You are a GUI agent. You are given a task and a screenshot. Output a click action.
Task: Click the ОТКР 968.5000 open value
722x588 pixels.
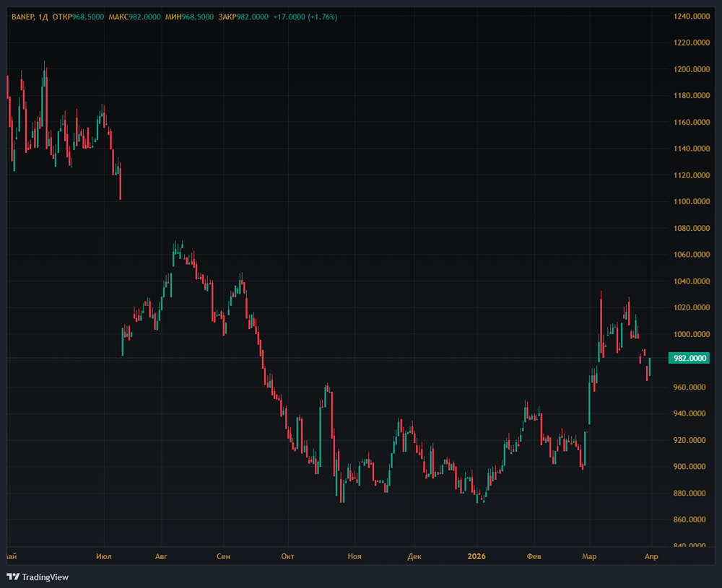(x=78, y=17)
